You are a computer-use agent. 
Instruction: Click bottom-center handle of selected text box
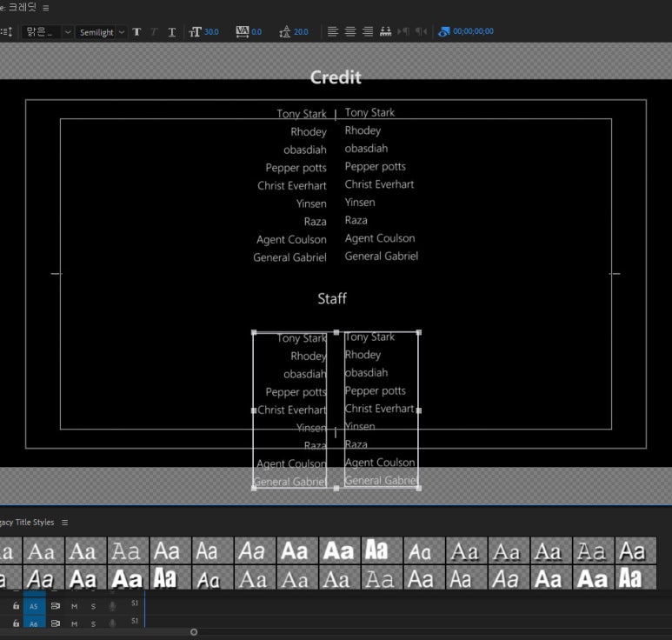click(x=336, y=488)
